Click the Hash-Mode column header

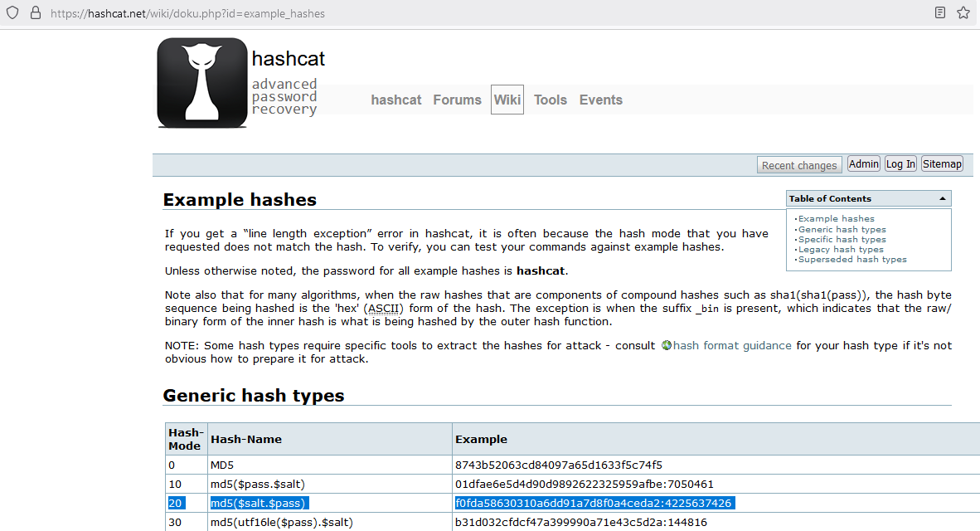click(x=187, y=439)
